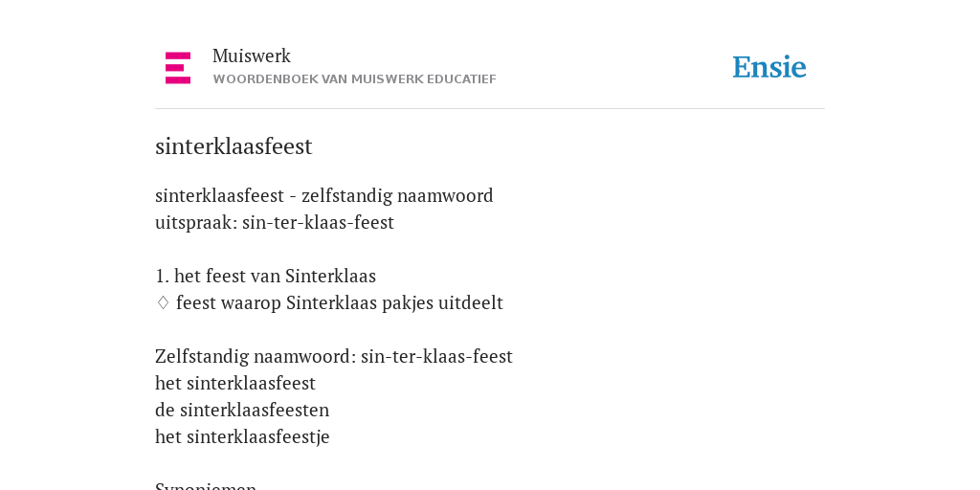The height and width of the screenshot is (490, 980).
Task: Click the 'sinterklaasfeest - zelfstandig naamwoord' line
Action: click(324, 195)
